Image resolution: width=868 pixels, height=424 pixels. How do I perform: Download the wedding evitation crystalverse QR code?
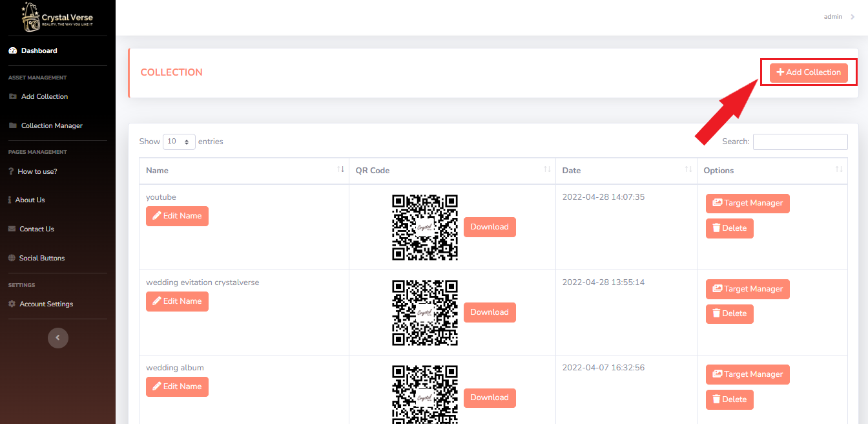tap(490, 312)
